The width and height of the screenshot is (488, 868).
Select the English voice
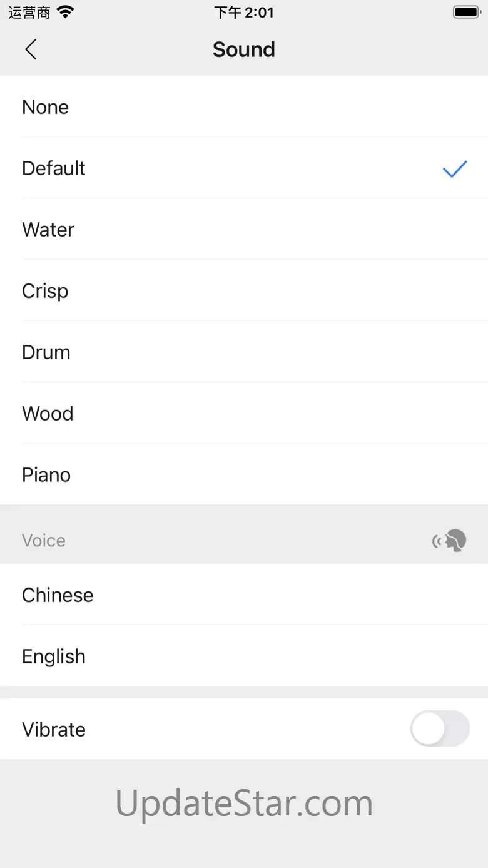pyautogui.click(x=244, y=656)
